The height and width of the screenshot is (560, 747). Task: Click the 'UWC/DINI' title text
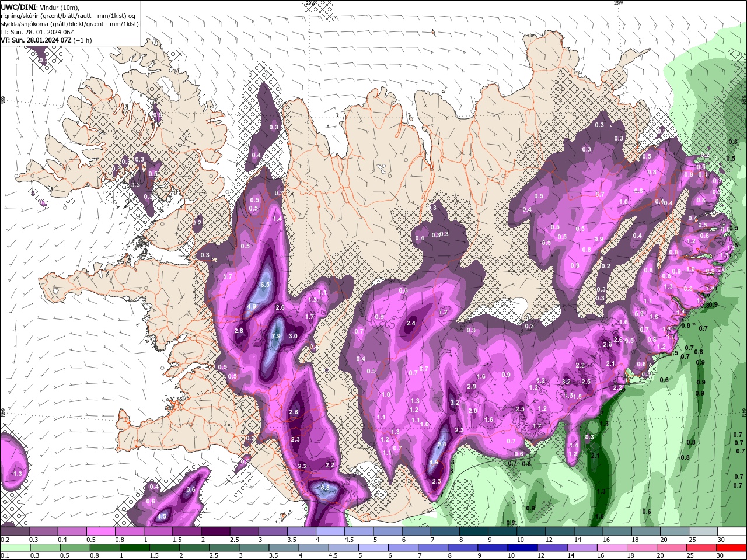coord(17,7)
